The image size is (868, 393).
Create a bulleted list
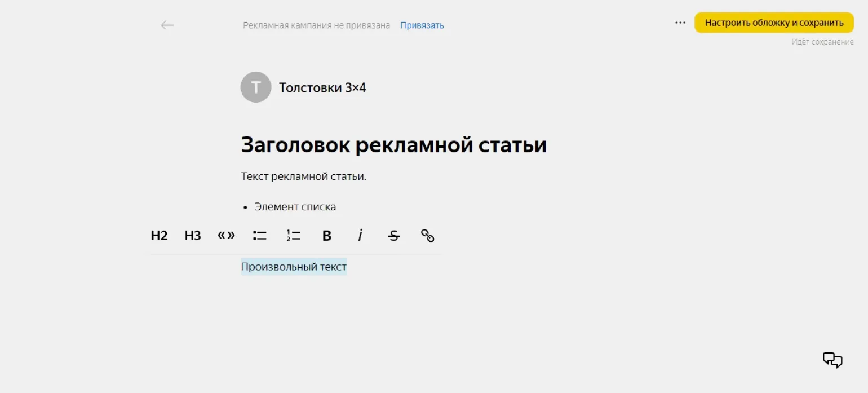[x=260, y=236]
